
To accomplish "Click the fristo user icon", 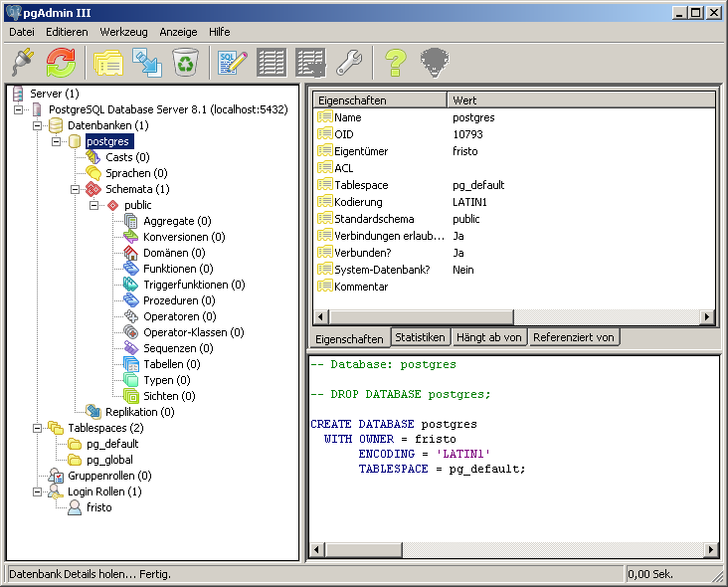I will pyautogui.click(x=75, y=507).
